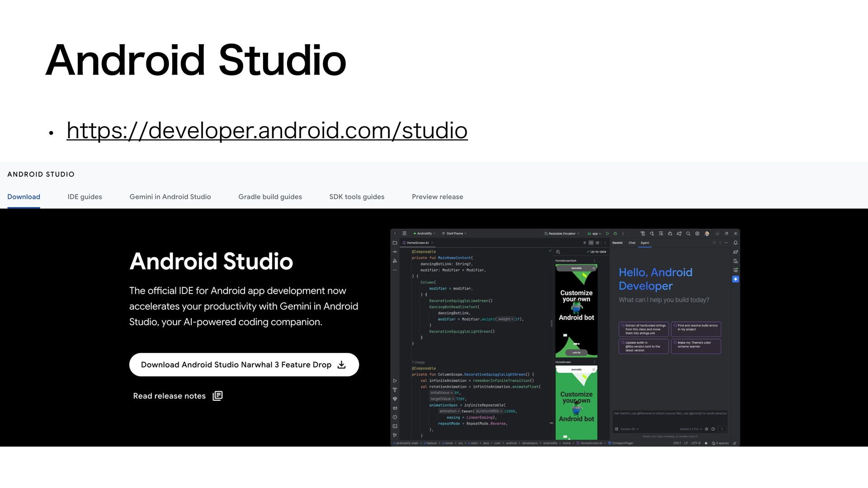Viewport: 868px width, 488px height.
Task: Click the HomeScreenDark preview thumbnail
Action: click(576, 311)
